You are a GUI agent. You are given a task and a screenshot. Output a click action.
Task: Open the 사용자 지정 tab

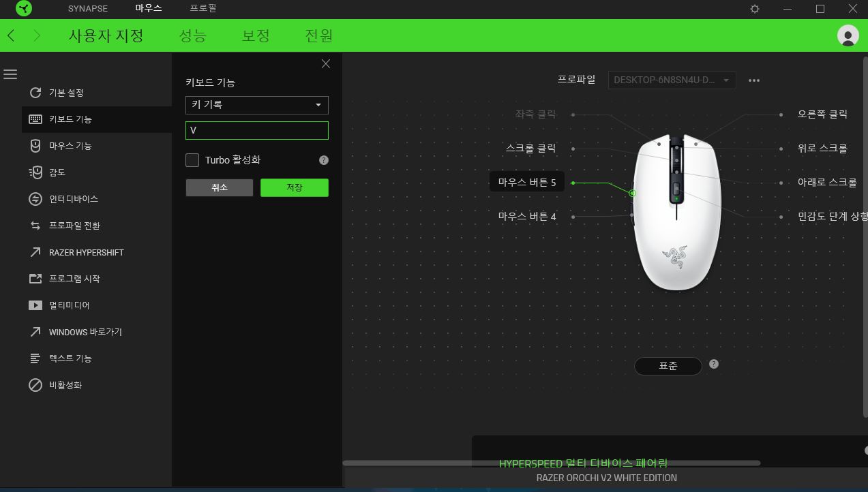coord(106,35)
